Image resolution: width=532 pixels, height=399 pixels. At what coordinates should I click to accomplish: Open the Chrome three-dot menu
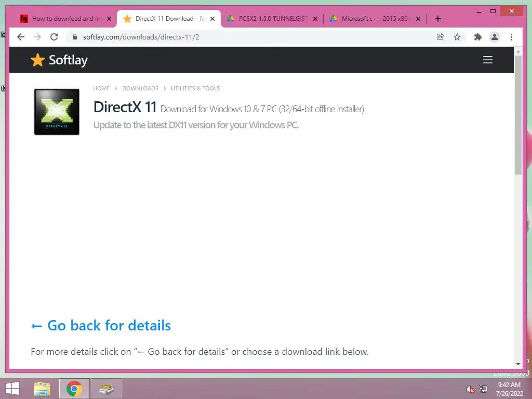pos(511,37)
